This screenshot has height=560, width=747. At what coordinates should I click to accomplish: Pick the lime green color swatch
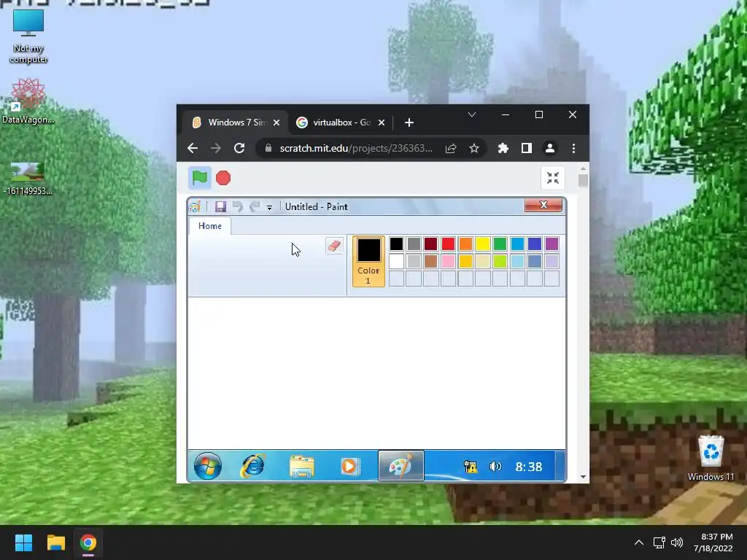(x=500, y=261)
